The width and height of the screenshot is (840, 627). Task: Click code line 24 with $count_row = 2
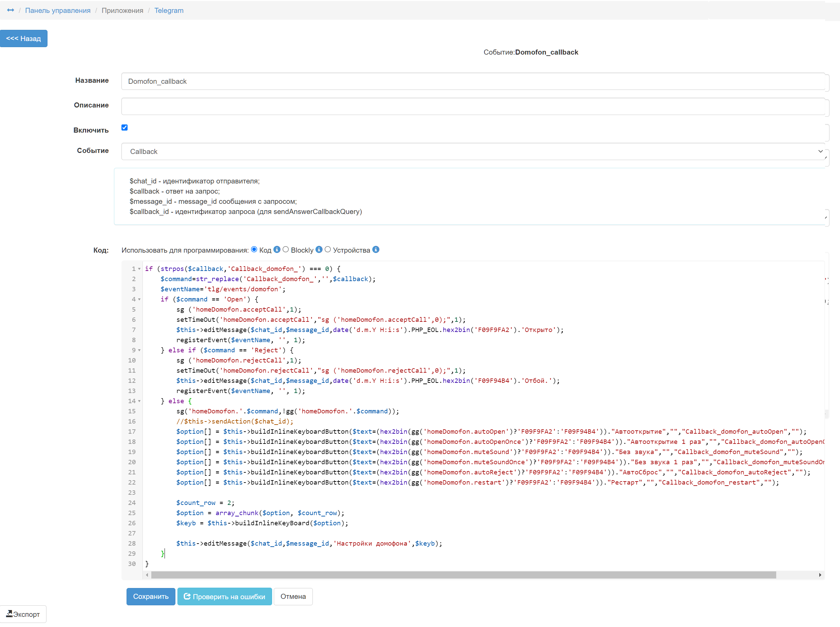[205, 503]
